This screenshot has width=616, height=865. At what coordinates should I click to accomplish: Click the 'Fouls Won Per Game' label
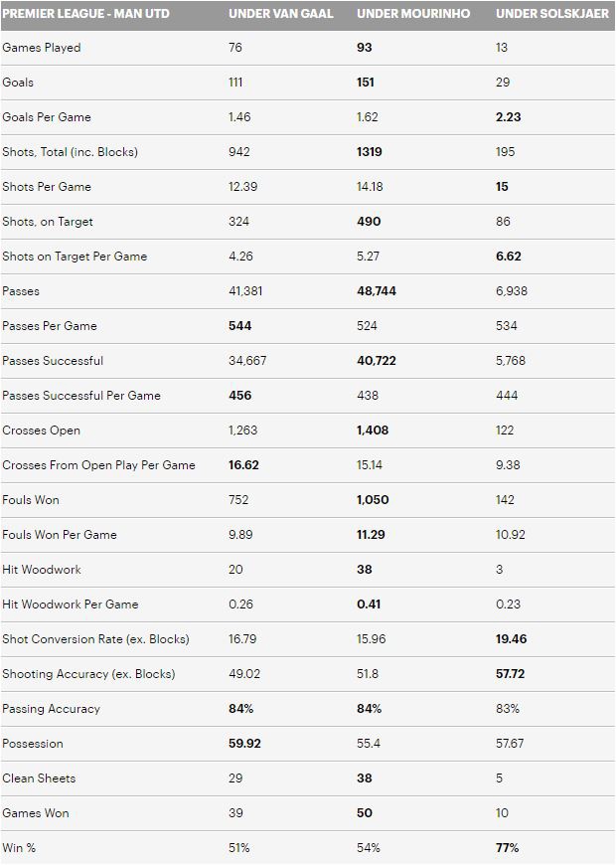click(60, 535)
